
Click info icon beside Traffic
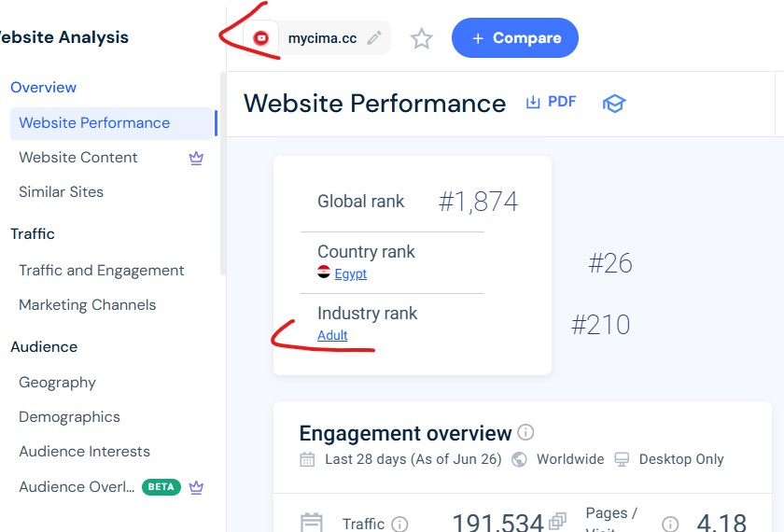tap(399, 524)
